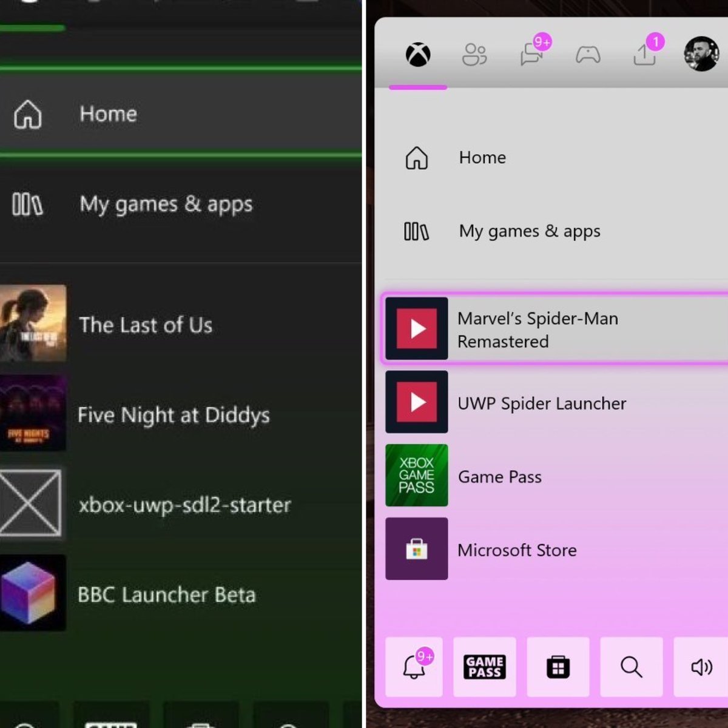
Task: Launch UWP Spider Launcher
Action: coord(555,402)
